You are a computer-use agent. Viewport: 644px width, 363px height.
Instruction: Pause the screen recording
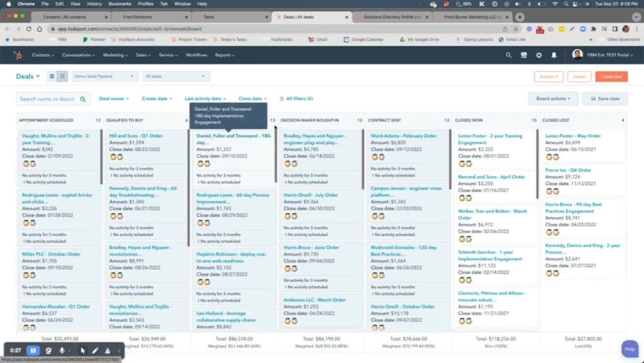(x=33, y=351)
